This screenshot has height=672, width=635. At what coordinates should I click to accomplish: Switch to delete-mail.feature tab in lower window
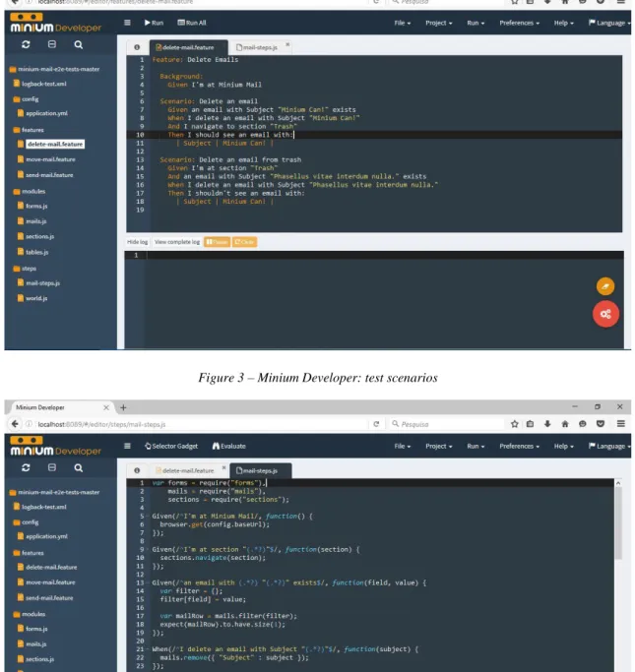[x=185, y=470]
